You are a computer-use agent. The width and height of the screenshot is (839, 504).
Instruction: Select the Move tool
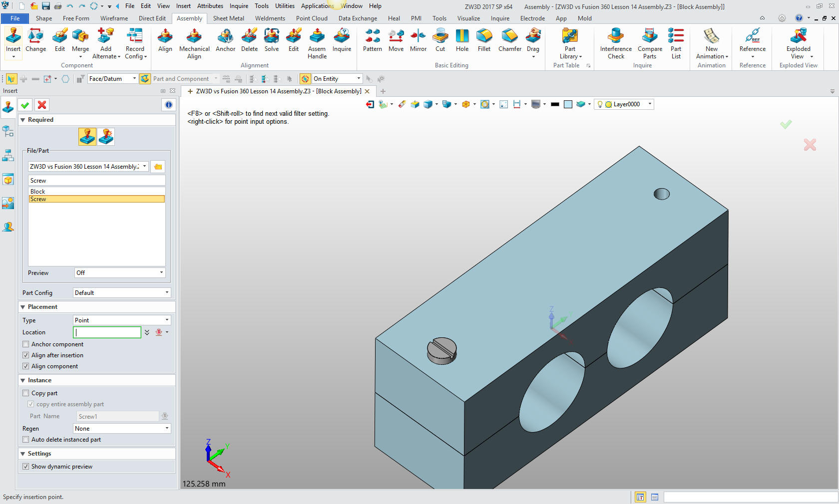(396, 40)
